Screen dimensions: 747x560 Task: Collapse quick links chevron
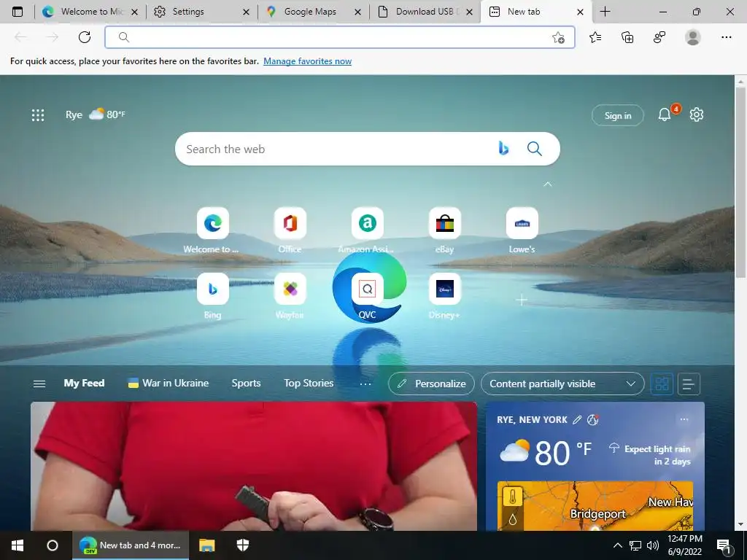tap(548, 184)
